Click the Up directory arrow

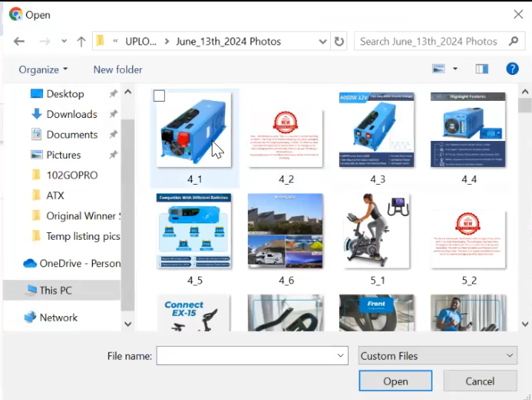click(82, 42)
